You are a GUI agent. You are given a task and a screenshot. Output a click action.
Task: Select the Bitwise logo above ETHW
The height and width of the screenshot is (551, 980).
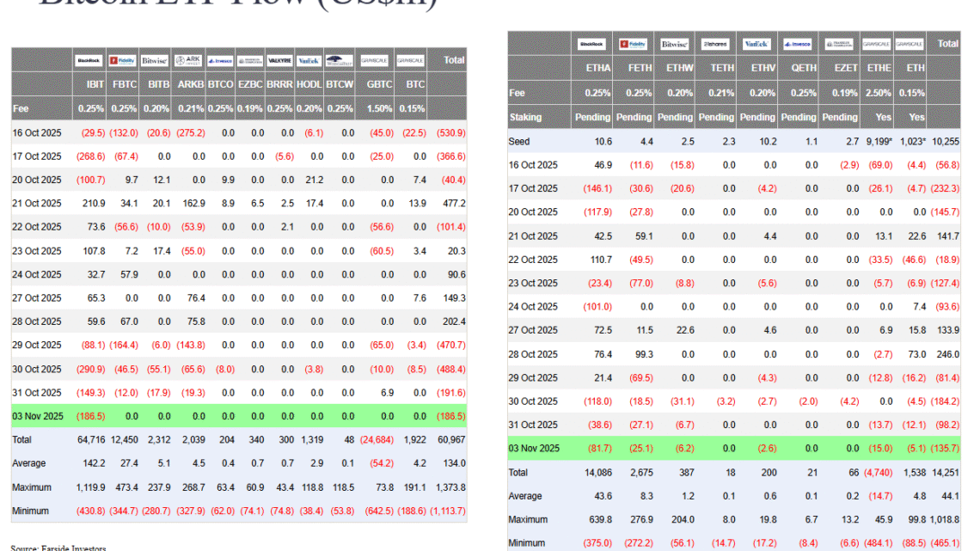click(675, 43)
